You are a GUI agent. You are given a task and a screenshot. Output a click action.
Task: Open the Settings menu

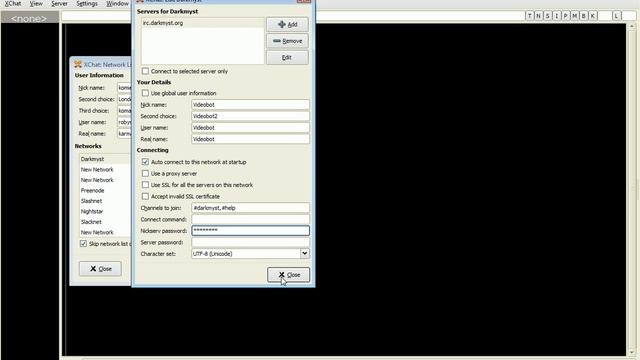pos(87,4)
